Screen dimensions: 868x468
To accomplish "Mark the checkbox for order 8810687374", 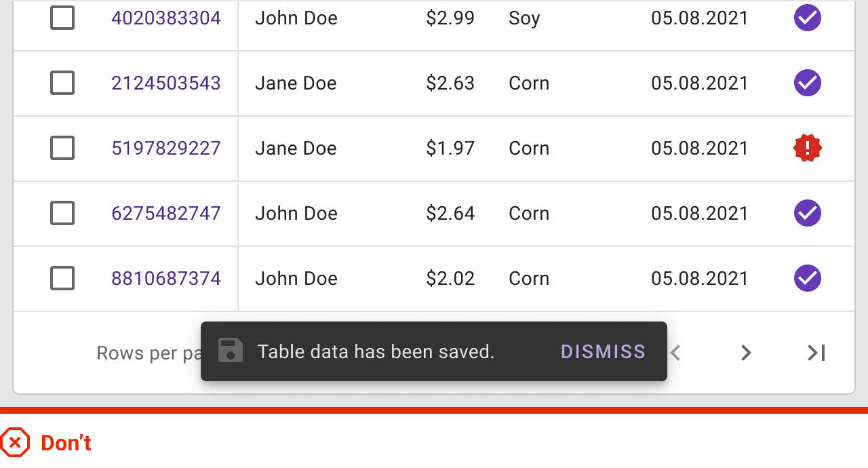I will 62,278.
